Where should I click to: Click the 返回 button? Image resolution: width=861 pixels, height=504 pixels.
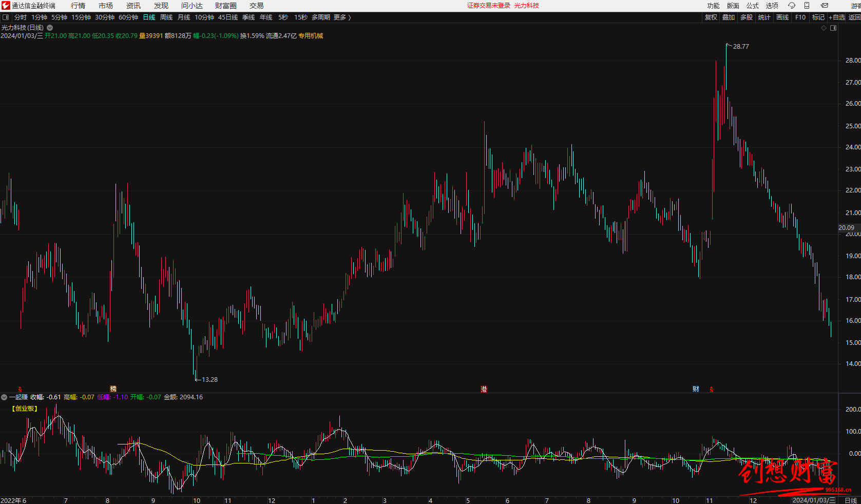coord(854,17)
